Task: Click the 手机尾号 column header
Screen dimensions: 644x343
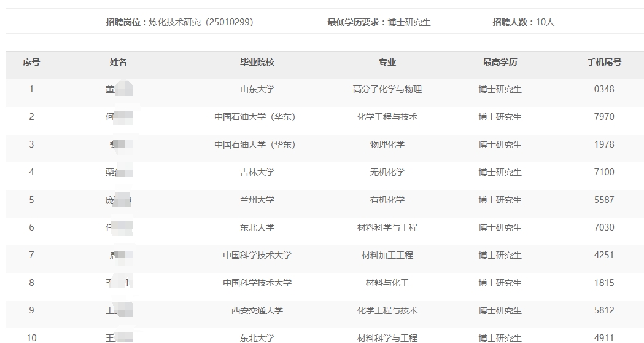Action: point(604,62)
